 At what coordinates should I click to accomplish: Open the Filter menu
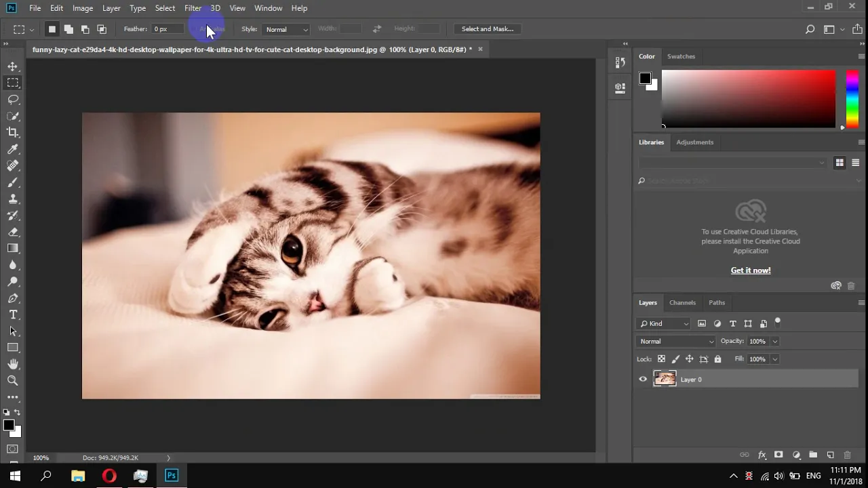click(193, 8)
